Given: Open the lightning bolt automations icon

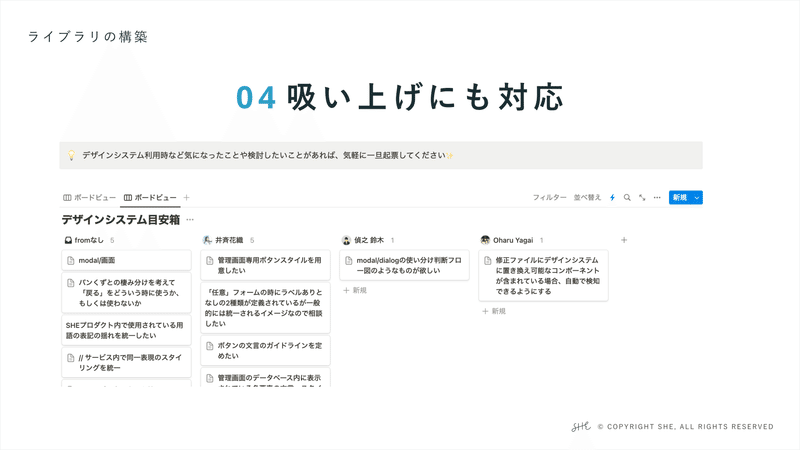Looking at the screenshot, I should pyautogui.click(x=612, y=197).
